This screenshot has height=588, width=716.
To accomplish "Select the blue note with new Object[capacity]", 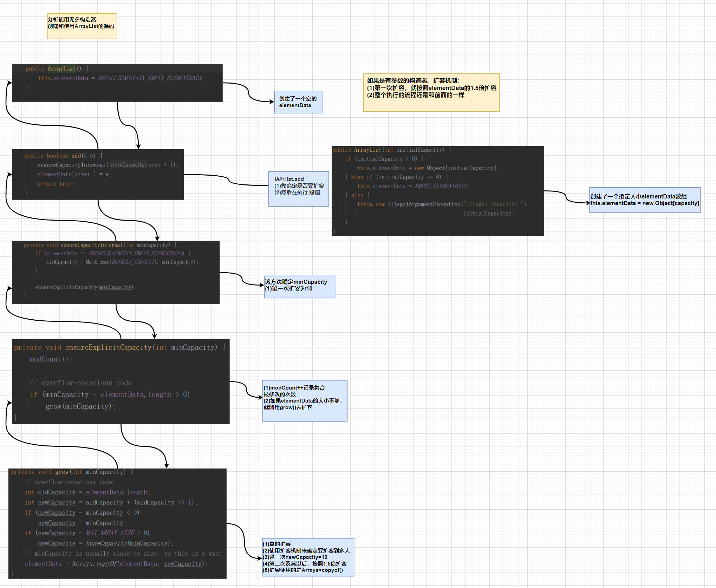I will pos(644,200).
